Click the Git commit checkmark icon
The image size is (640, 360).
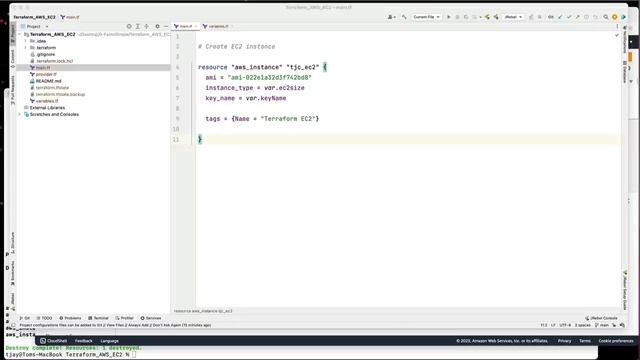click(569, 17)
